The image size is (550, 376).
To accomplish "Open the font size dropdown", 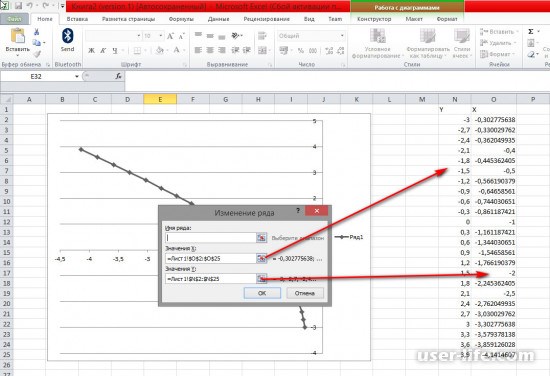I will (161, 36).
